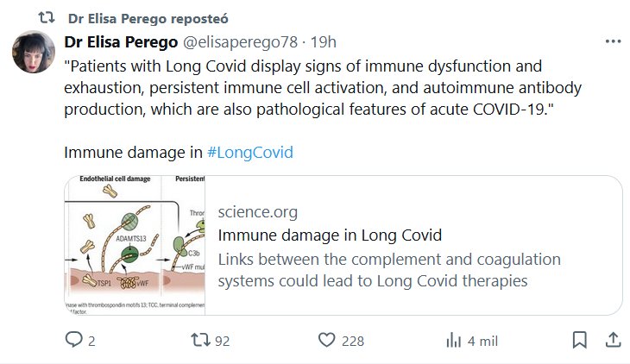Click the 19h timestamp of the tweet

[324, 41]
